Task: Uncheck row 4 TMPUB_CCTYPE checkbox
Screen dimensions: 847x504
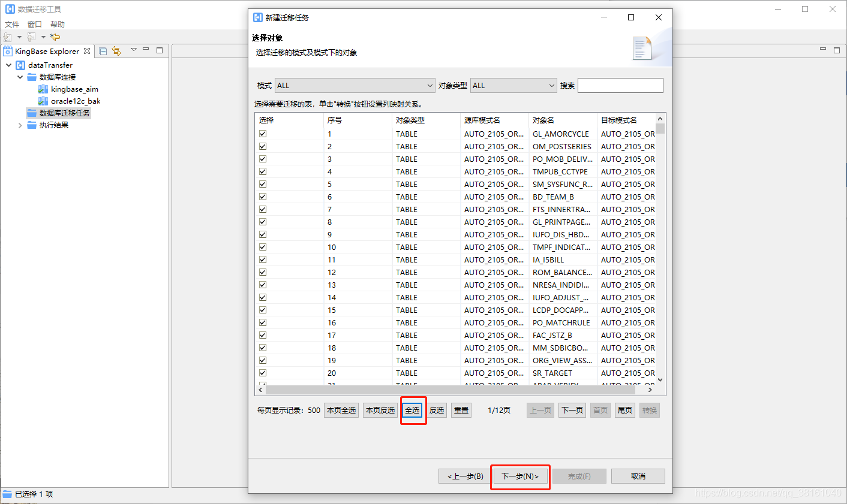Action: point(263,171)
